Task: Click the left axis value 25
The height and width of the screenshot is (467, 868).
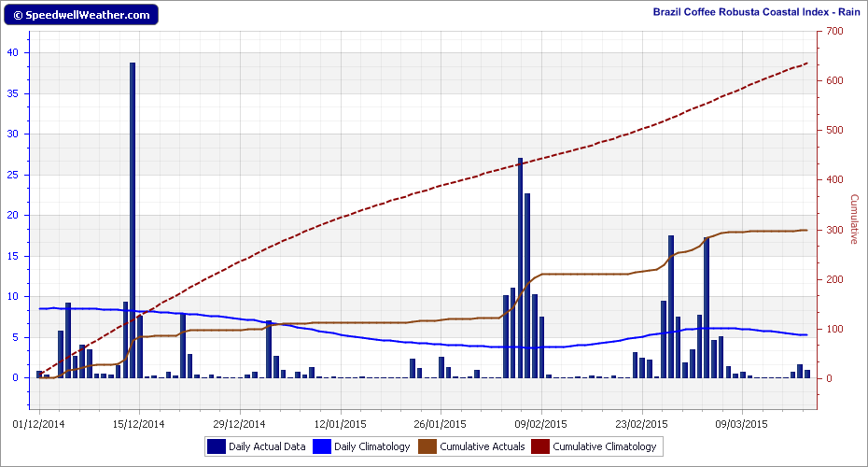Action: click(13, 175)
